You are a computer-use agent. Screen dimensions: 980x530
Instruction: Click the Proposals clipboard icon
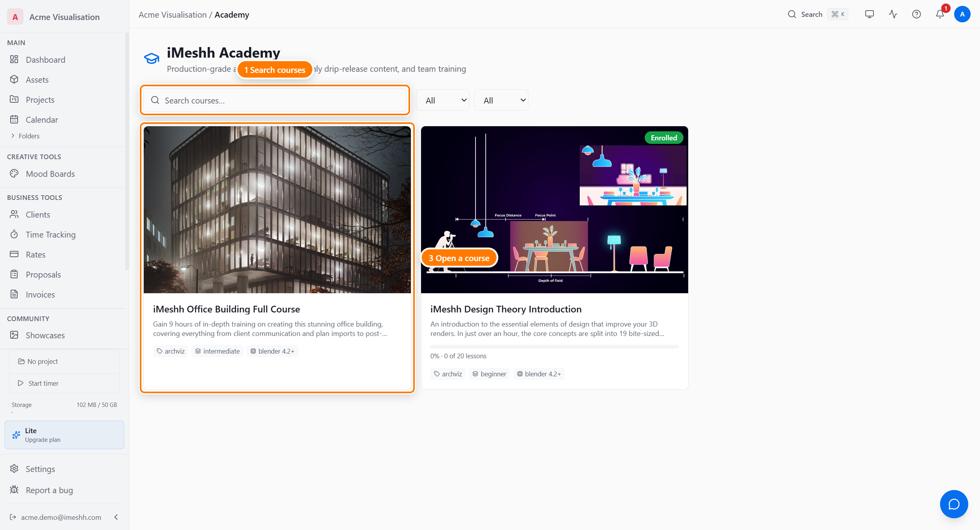[14, 274]
